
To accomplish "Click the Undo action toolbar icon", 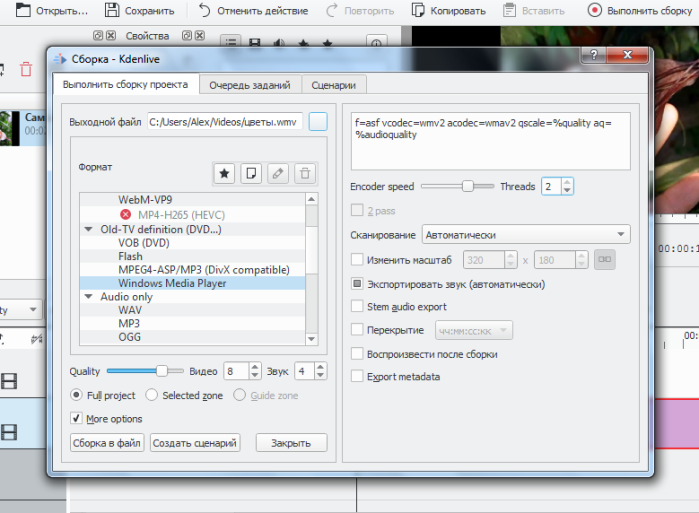I will (x=204, y=10).
